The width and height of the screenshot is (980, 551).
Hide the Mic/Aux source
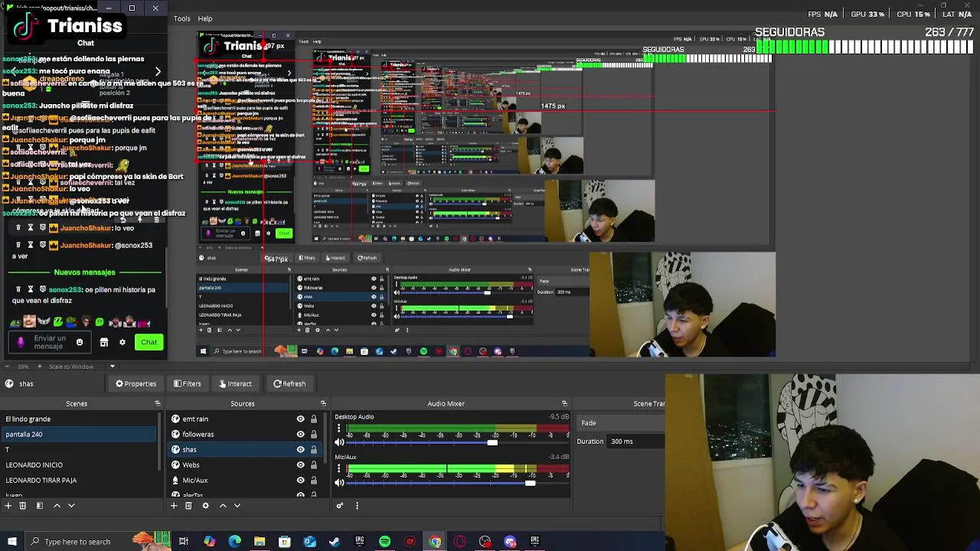coord(300,480)
